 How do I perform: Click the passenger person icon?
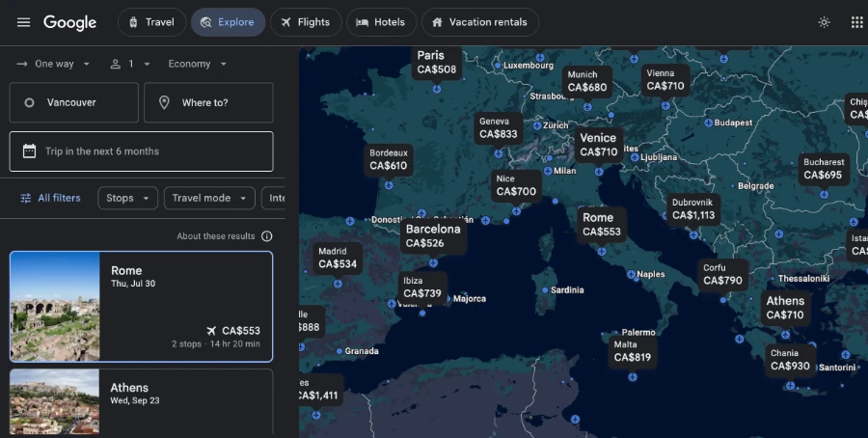pyautogui.click(x=115, y=65)
